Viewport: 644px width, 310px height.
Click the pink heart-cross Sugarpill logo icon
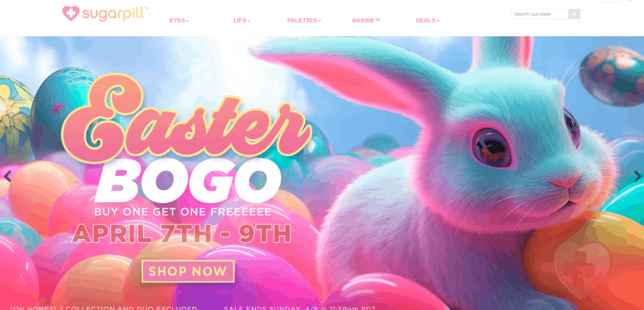[71, 14]
